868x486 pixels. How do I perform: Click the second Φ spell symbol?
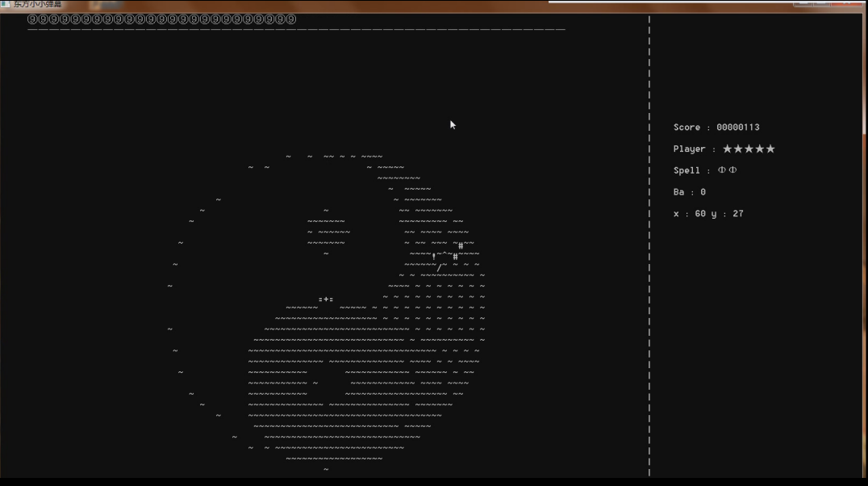(x=732, y=170)
